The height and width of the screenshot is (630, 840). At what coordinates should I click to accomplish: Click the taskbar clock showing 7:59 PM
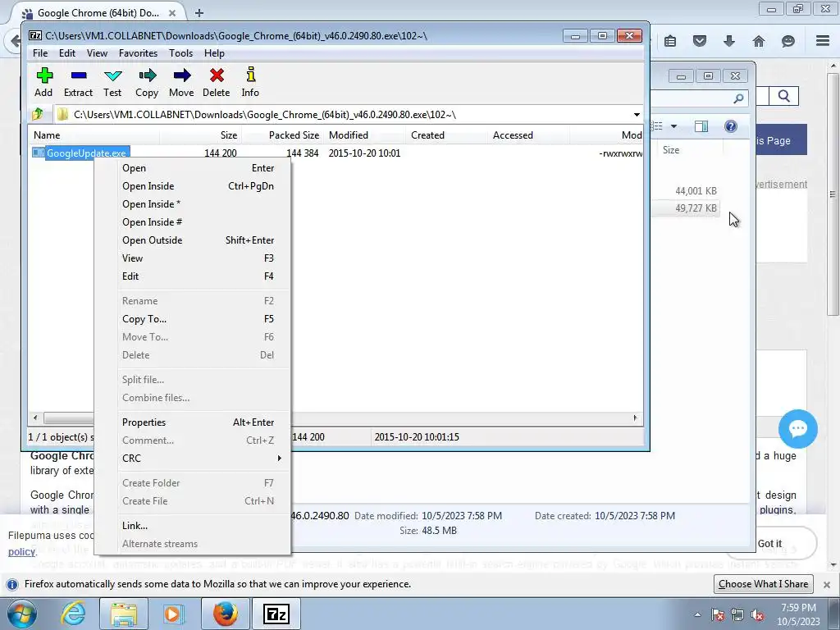coord(798,614)
